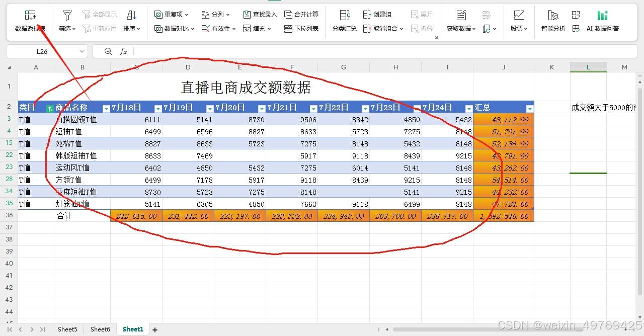Click the cell 韩版短袖T恤

(83, 155)
